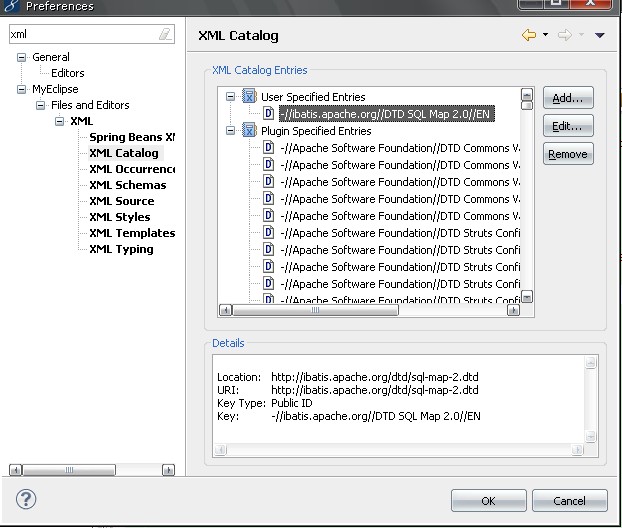This screenshot has height=528, width=622.
Task: Click the Remove button
Action: [x=568, y=154]
